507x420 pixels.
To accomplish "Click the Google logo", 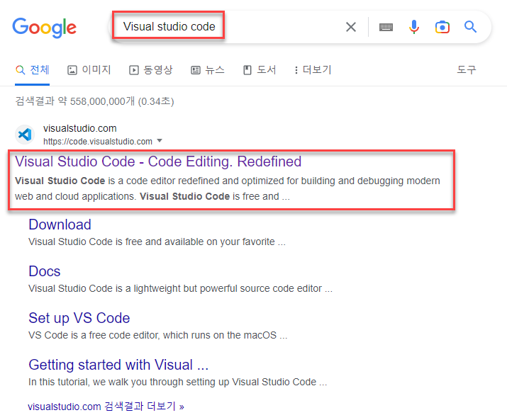I will [44, 27].
